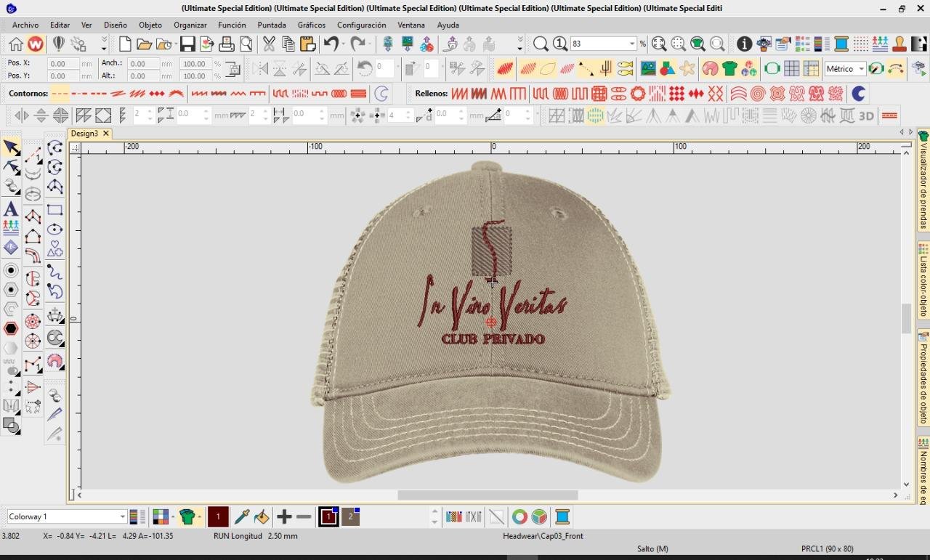The height and width of the screenshot is (560, 930).
Task: Expand the Métrico units dropdown
Action: click(861, 69)
